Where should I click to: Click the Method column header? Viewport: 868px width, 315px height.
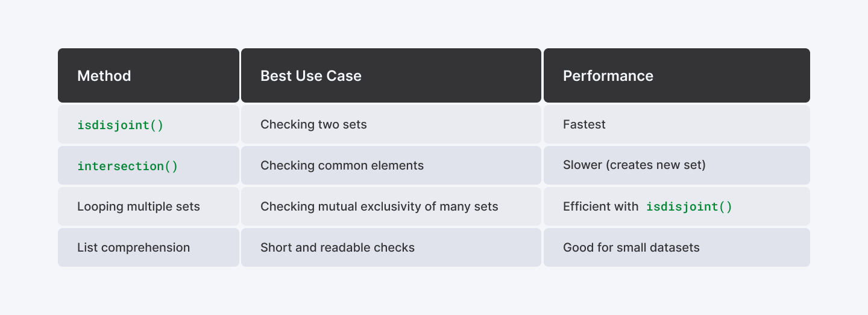tap(148, 75)
